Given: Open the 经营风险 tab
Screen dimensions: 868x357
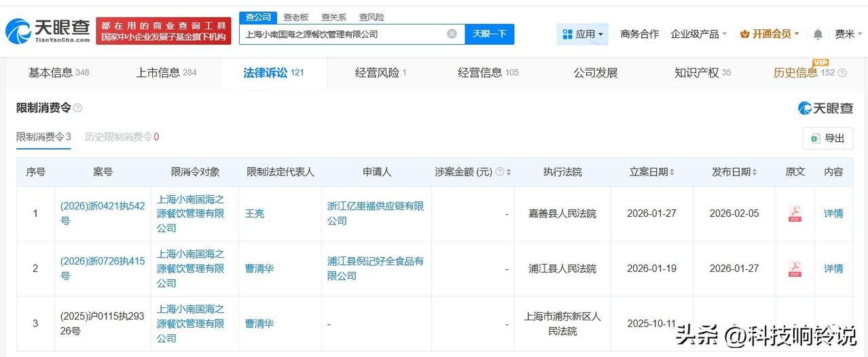Looking at the screenshot, I should [x=380, y=73].
